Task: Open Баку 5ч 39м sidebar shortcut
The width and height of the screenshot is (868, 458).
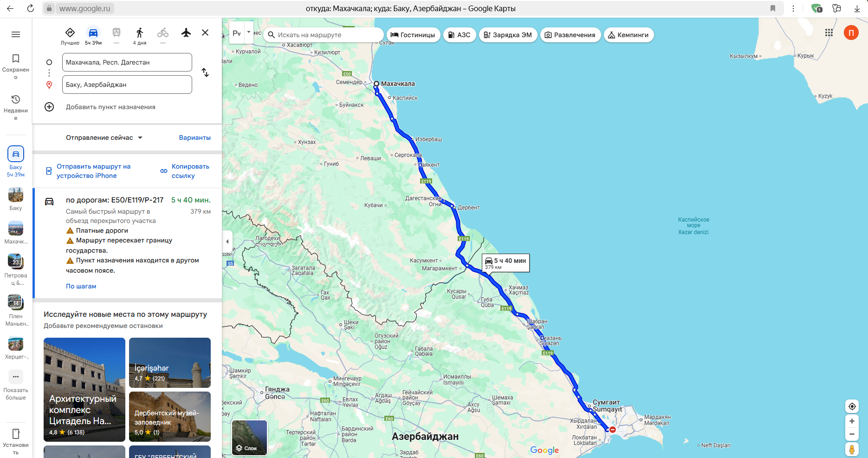Action: 16,162
